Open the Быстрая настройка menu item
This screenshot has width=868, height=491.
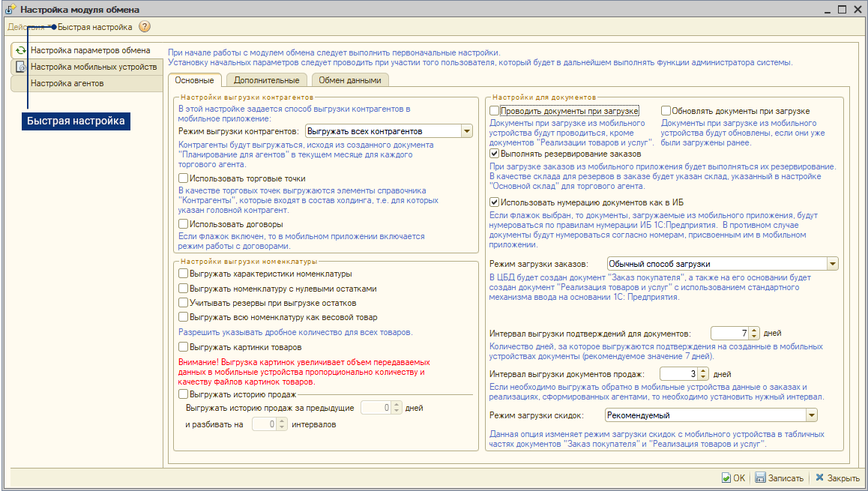click(x=94, y=27)
